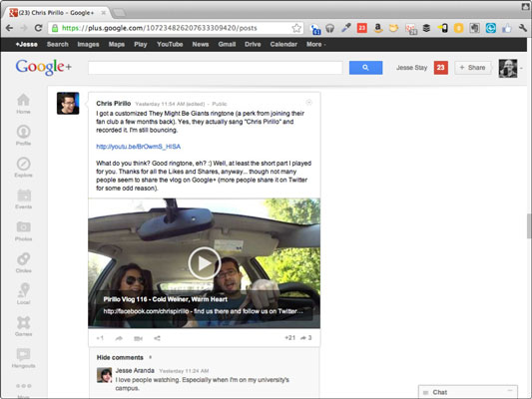Image resolution: width=532 pixels, height=399 pixels.
Task: Open Drive in the black bar
Action: click(253, 45)
